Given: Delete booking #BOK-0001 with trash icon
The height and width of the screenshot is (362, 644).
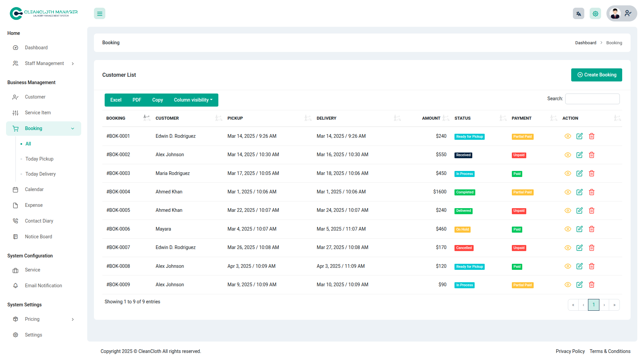Looking at the screenshot, I should (x=592, y=136).
